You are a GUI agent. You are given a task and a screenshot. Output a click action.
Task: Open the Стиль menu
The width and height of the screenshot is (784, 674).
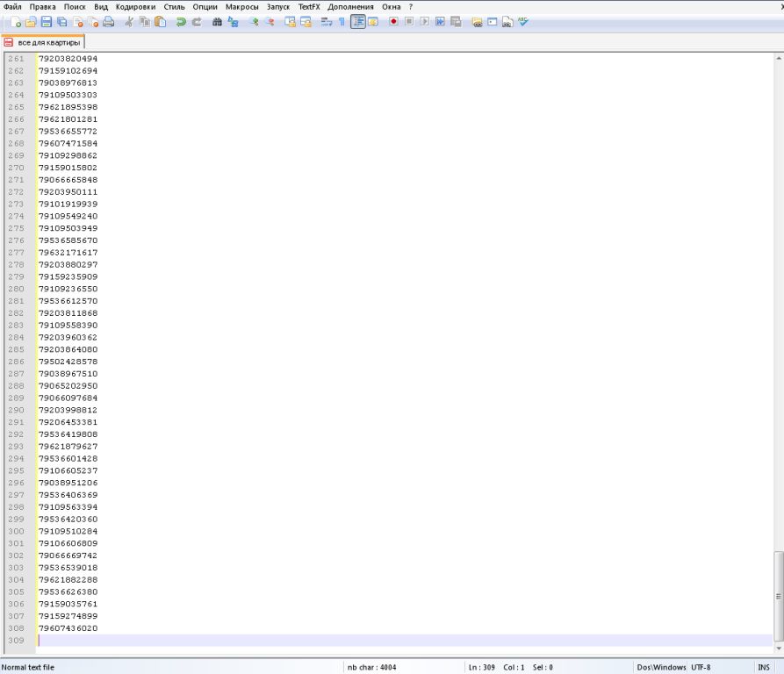coord(174,6)
